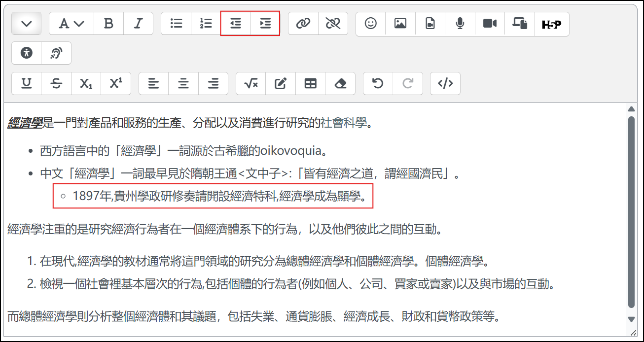The image size is (644, 342).
Task: Open the 社會科學 link
Action: 344,123
